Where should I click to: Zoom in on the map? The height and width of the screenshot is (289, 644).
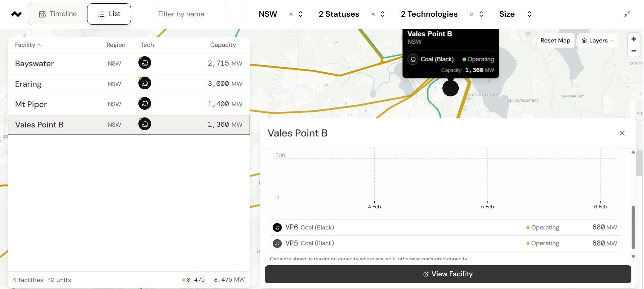633,39
